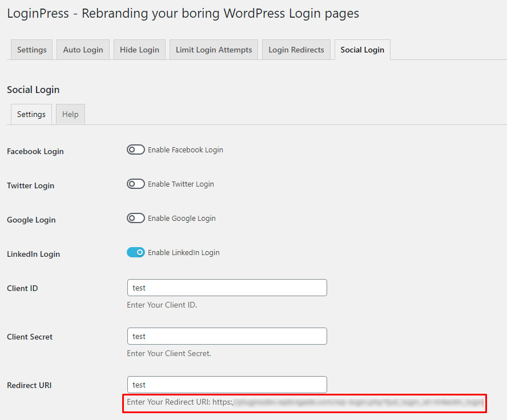The width and height of the screenshot is (507, 420).
Task: Click into the Client Secret field
Action: [x=227, y=336]
